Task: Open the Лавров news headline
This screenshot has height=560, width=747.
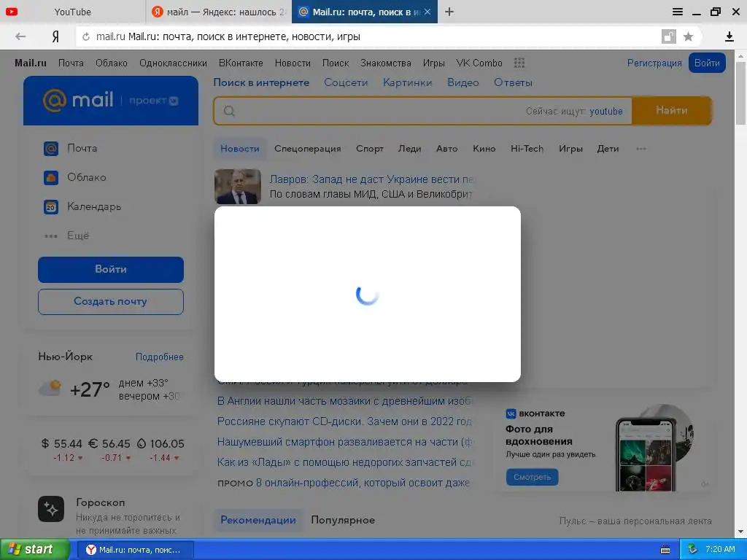Action: point(371,179)
